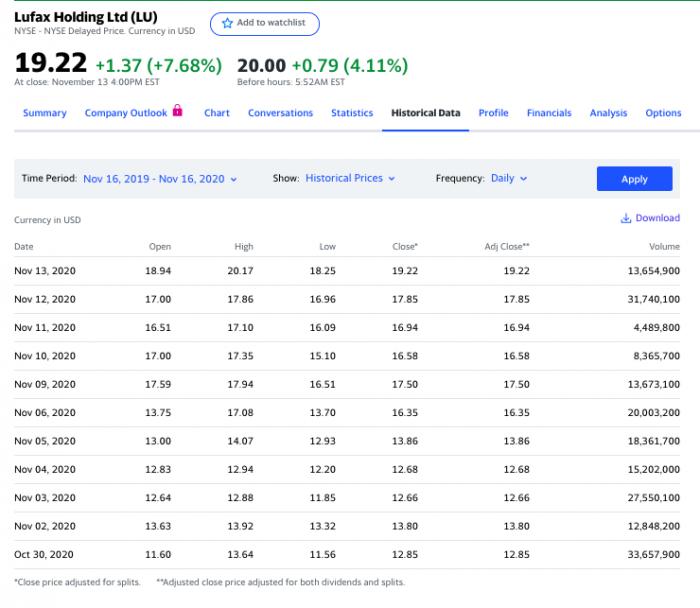Click the pink lock icon beside Company Outlook
The height and width of the screenshot is (608, 700).
click(x=178, y=111)
